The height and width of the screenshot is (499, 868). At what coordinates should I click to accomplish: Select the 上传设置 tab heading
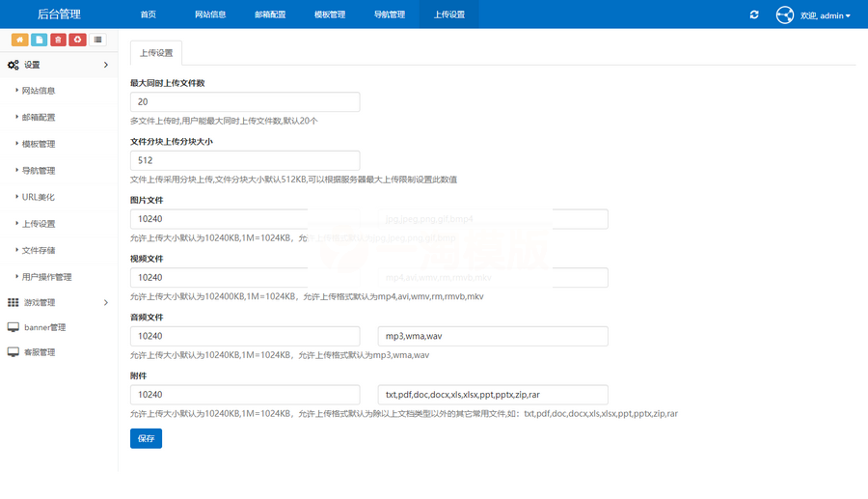(x=156, y=53)
